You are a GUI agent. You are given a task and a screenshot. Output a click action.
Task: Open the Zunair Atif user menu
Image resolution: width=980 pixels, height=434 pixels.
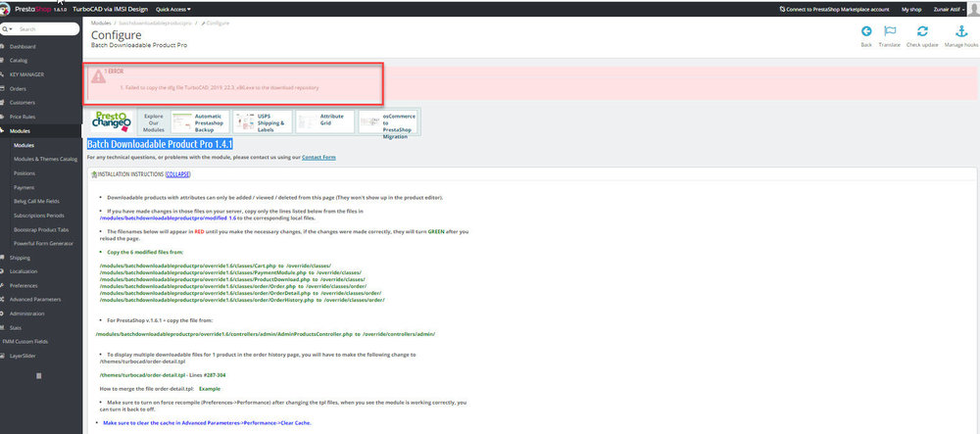[947, 10]
